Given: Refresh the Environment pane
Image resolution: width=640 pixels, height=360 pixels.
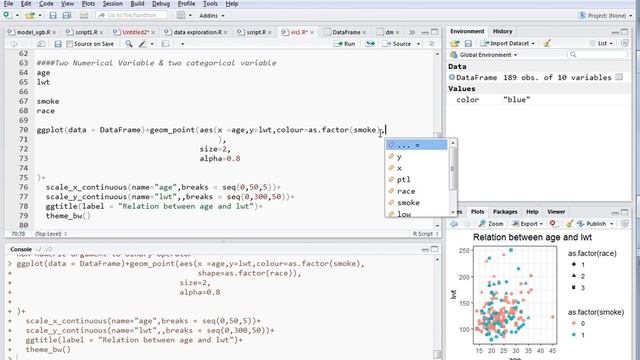Looking at the screenshot, I should coord(624,43).
